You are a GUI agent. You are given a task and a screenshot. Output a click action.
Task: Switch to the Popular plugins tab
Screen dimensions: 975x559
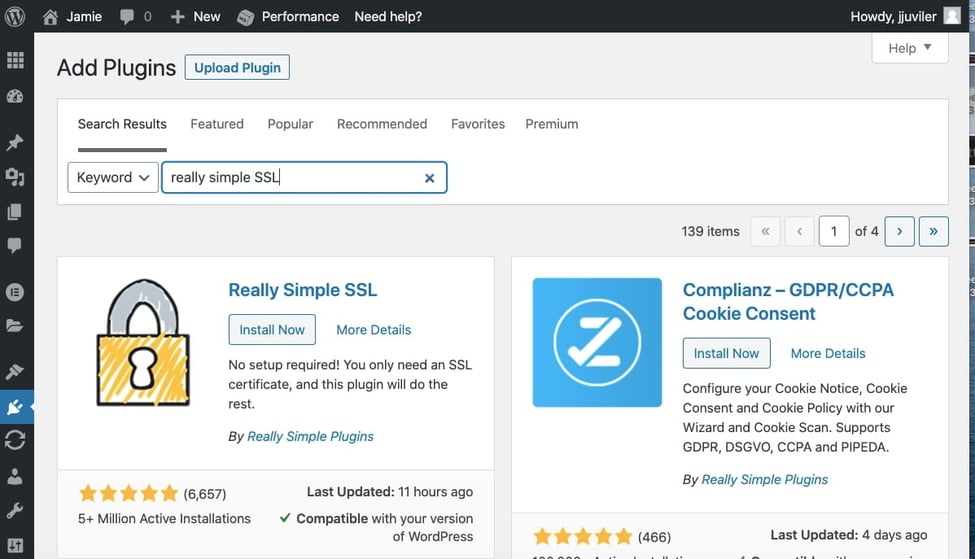pyautogui.click(x=290, y=124)
